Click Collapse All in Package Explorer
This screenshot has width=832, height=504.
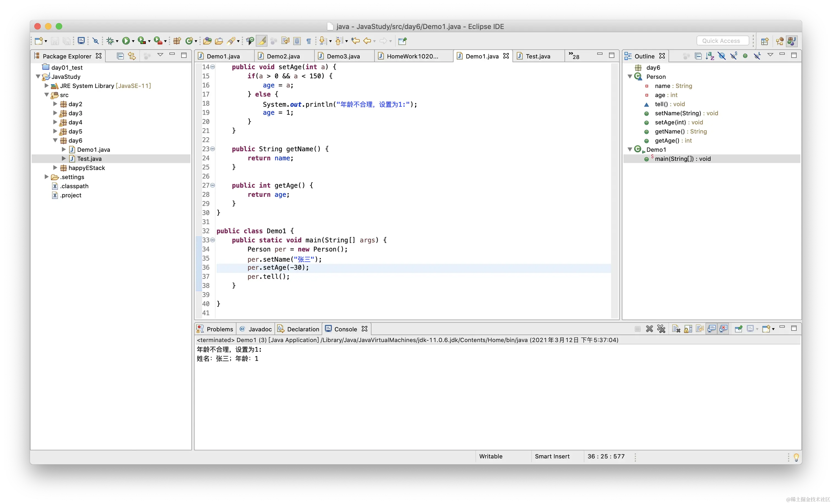tap(120, 56)
